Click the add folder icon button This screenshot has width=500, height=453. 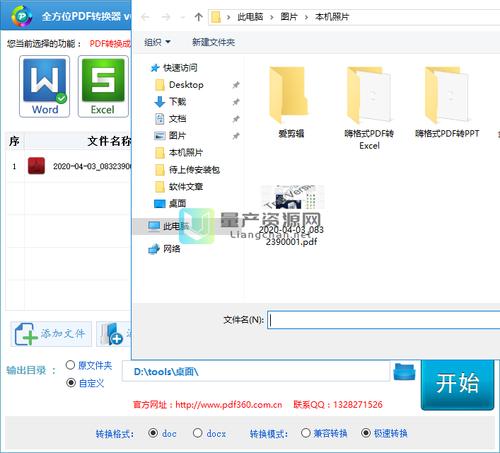(113, 334)
